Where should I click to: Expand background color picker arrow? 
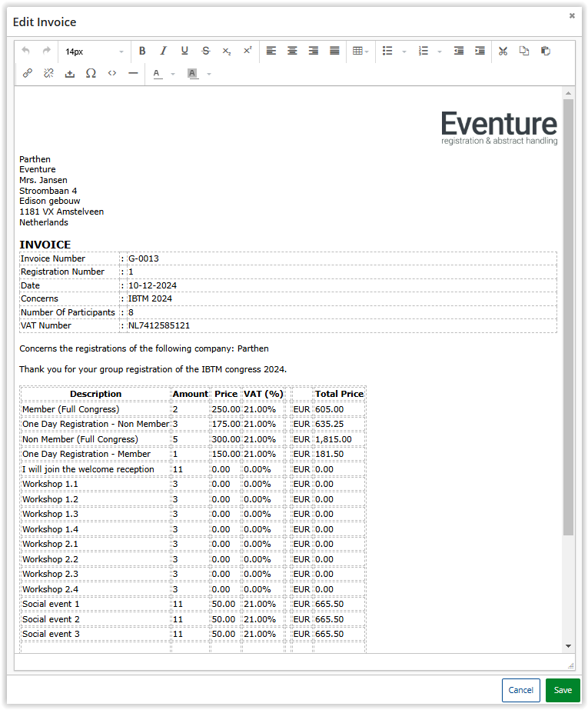point(209,74)
